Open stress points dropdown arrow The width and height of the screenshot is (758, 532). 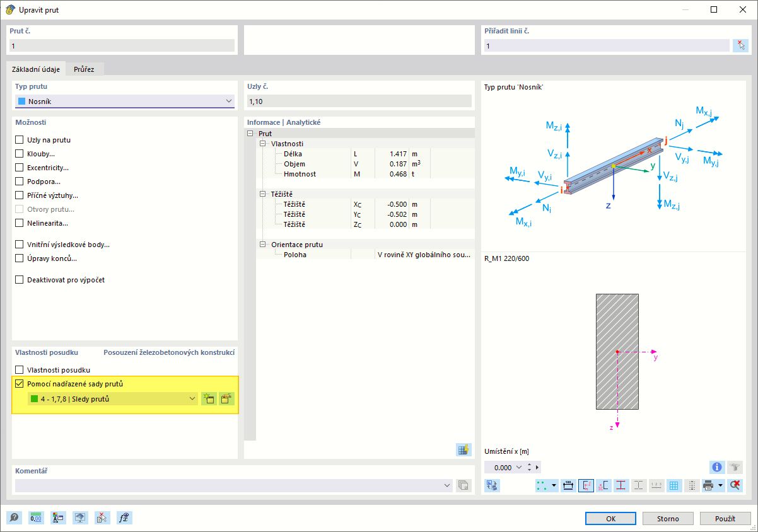tap(554, 485)
